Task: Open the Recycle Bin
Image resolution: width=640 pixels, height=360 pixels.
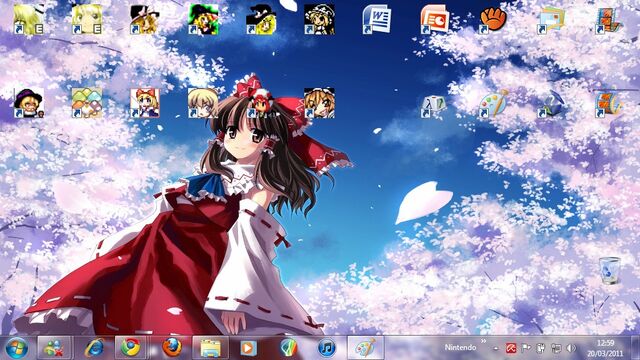Action: [x=610, y=270]
